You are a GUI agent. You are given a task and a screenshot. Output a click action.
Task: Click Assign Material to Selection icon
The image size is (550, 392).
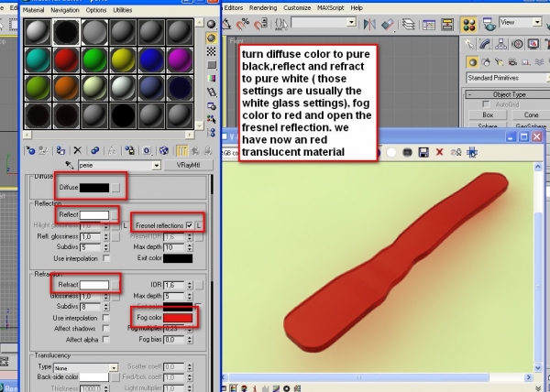coord(60,151)
